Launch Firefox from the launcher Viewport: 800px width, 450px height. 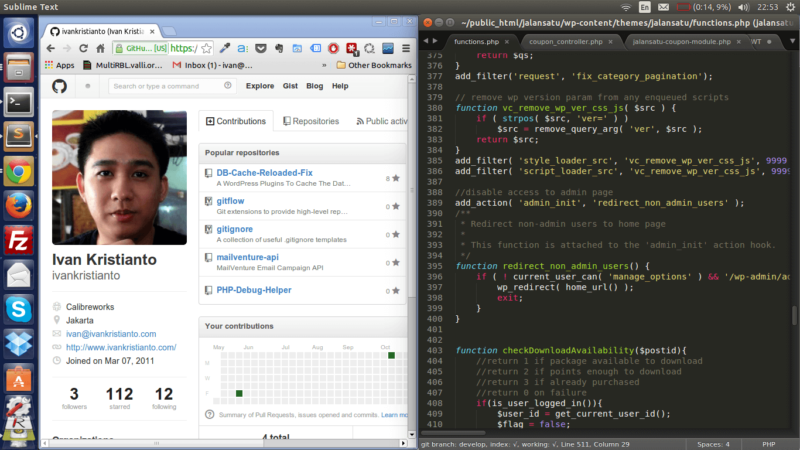(x=19, y=206)
